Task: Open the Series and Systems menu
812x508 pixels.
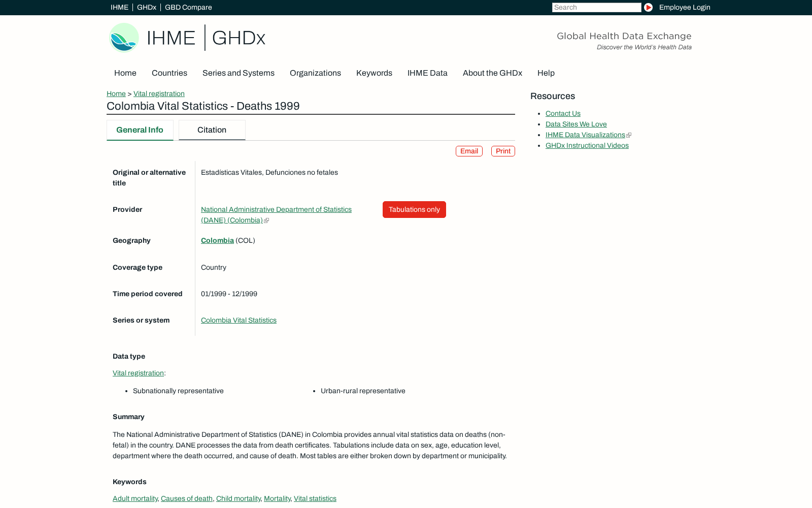Action: [x=239, y=73]
